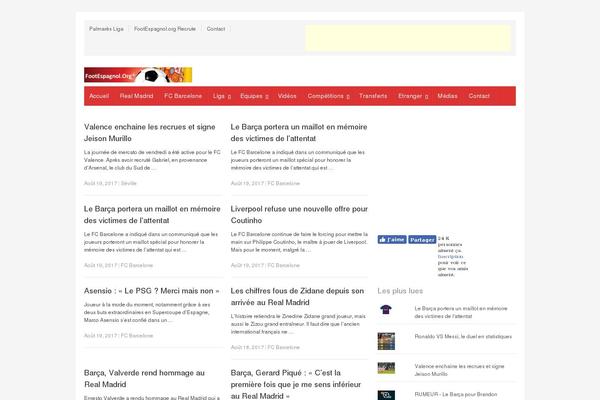Click the Facebook J'aime thumbs-up button
This screenshot has width=600, height=400.
coord(392,240)
